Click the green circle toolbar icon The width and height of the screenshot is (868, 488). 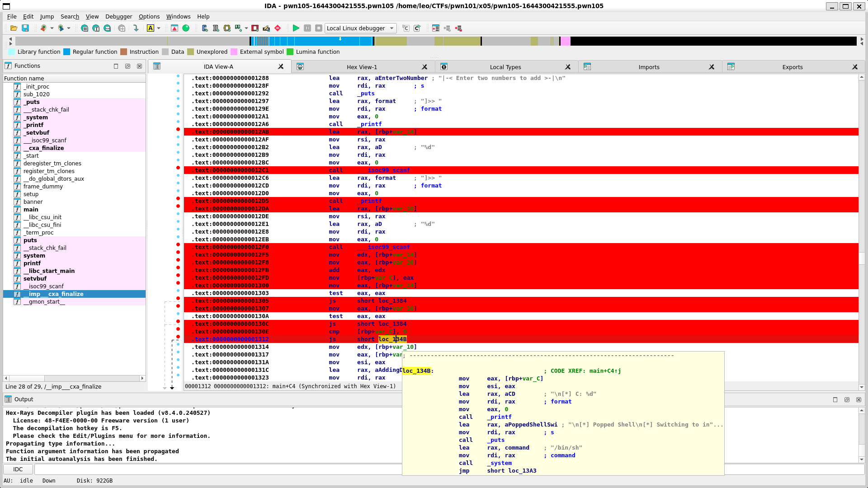(186, 28)
